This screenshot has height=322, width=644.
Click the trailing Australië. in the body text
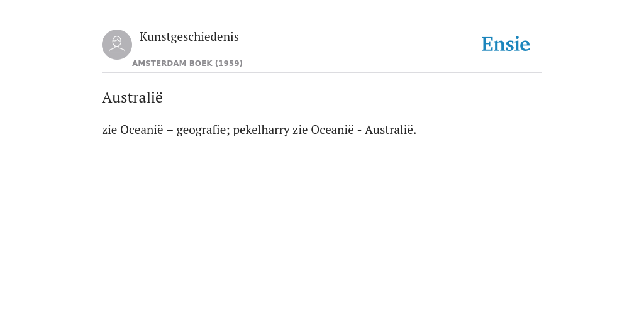[x=391, y=130]
